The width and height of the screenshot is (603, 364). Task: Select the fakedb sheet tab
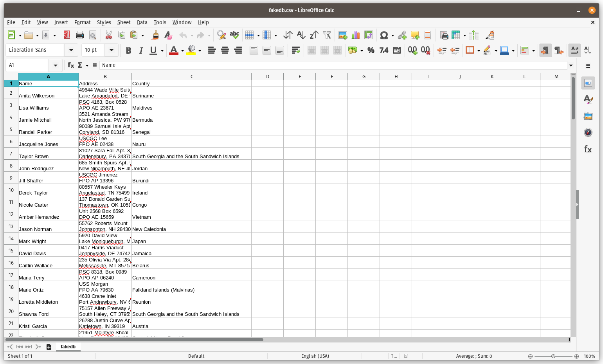(68, 347)
